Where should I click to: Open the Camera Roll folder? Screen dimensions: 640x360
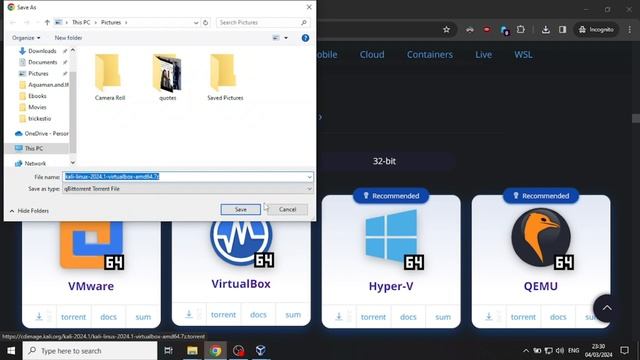coord(109,77)
